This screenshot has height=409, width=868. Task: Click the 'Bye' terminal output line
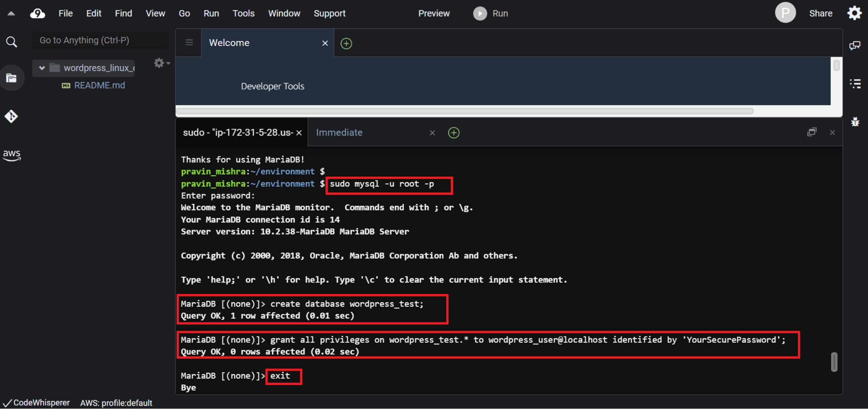coord(188,388)
